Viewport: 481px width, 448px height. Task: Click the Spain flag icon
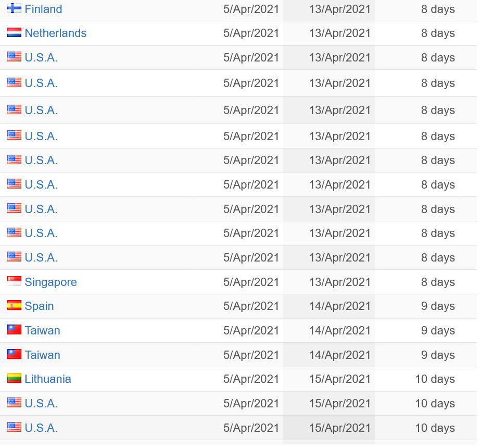pyautogui.click(x=14, y=305)
